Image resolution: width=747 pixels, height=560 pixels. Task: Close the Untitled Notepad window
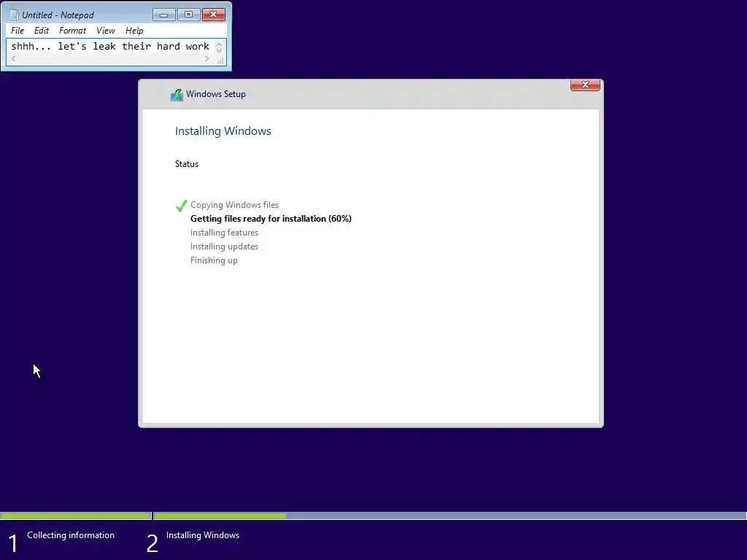[x=214, y=15]
